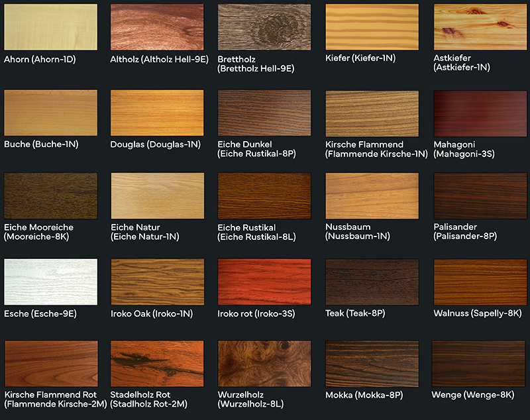Click the Douglas-1N wood sample
Screen dimensions: 530x420
[158, 113]
